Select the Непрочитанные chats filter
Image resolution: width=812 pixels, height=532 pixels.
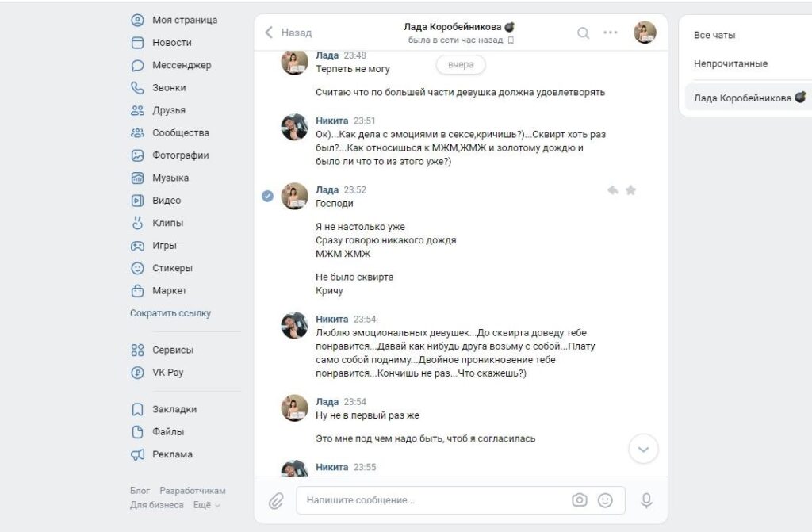tap(730, 63)
